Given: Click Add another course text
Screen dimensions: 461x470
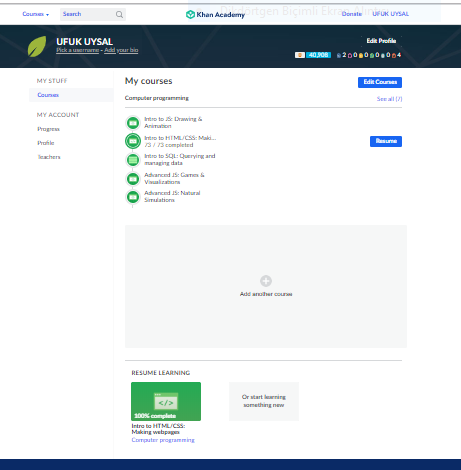Looking at the screenshot, I should pyautogui.click(x=266, y=294).
